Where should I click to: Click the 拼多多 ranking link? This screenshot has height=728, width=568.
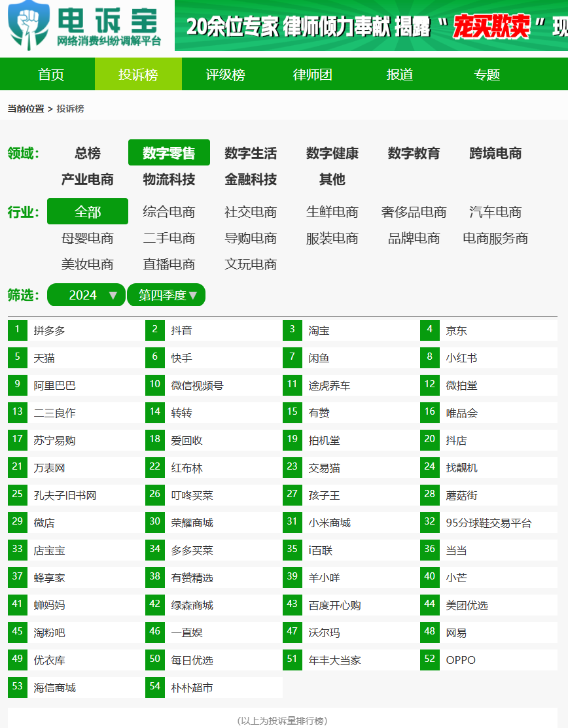[x=50, y=331]
